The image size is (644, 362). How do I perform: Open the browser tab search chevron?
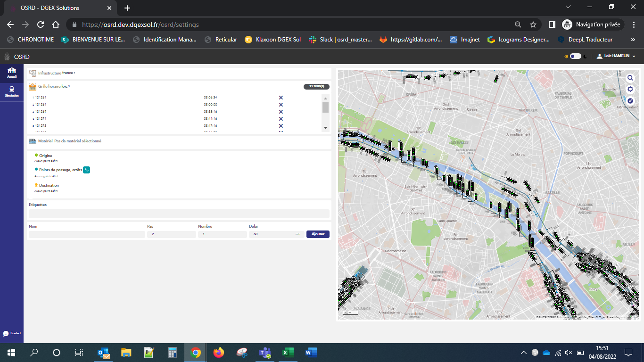click(568, 7)
